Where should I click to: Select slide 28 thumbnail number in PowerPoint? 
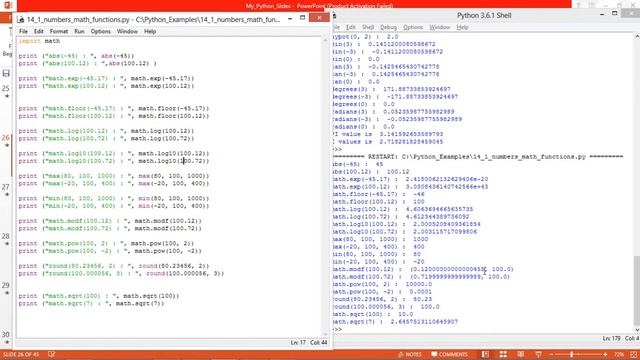(x=5, y=236)
